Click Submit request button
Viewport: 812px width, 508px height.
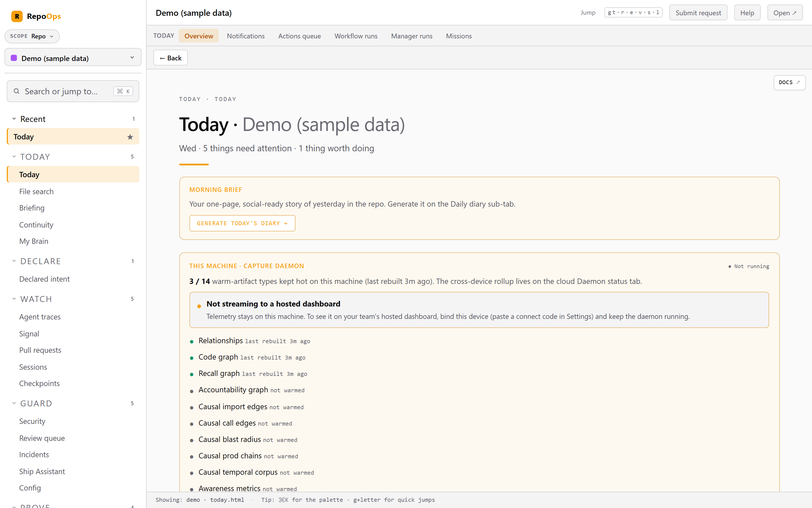pos(698,13)
